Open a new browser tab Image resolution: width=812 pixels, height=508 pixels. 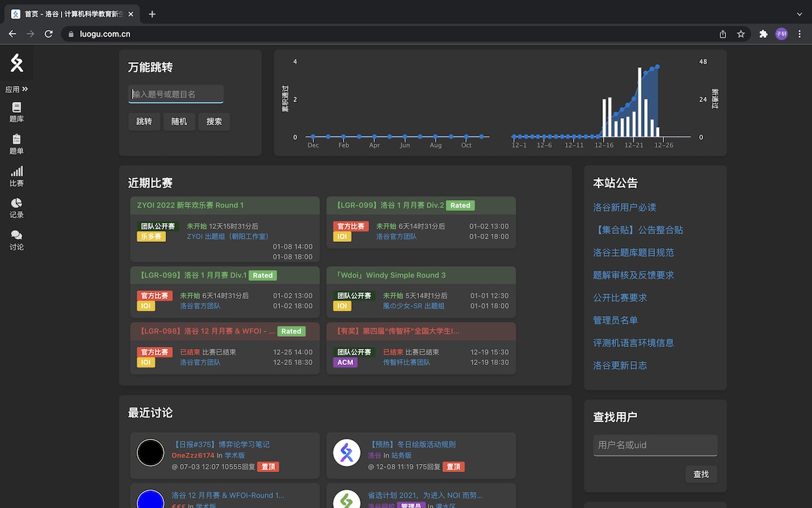pyautogui.click(x=152, y=14)
